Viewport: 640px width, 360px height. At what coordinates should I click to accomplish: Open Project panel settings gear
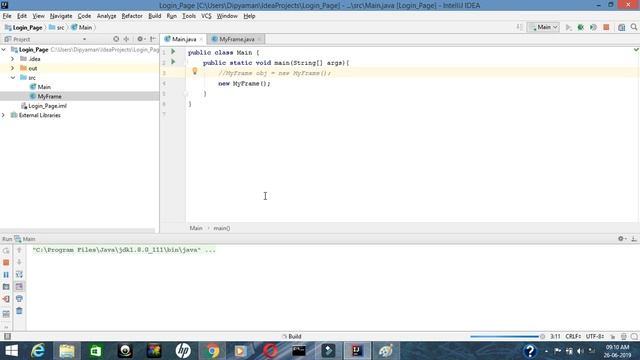[141, 39]
